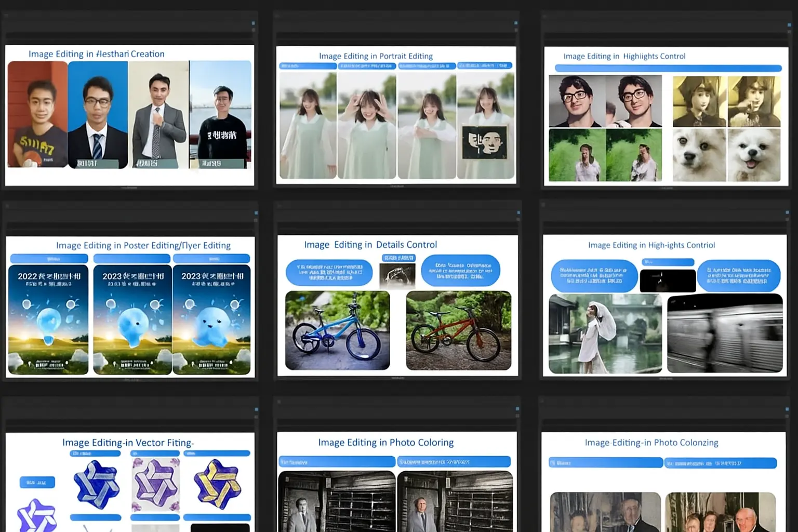
Task: Click the white dog with closed mouth
Action: click(x=699, y=155)
